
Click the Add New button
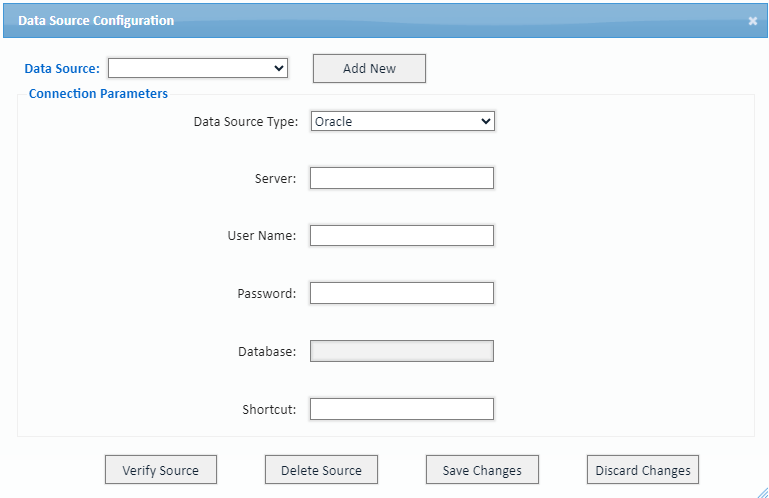[x=369, y=69]
